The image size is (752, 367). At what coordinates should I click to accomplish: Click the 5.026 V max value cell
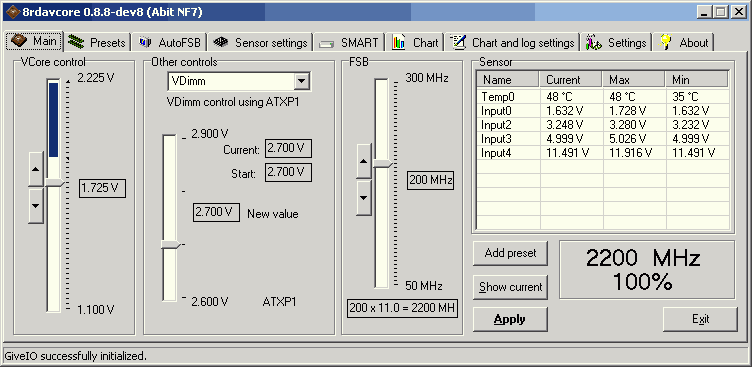634,139
